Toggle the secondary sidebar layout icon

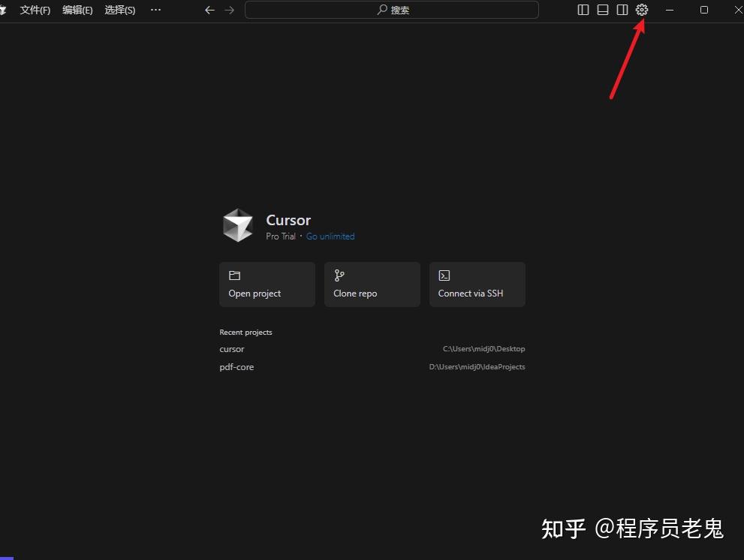point(622,10)
